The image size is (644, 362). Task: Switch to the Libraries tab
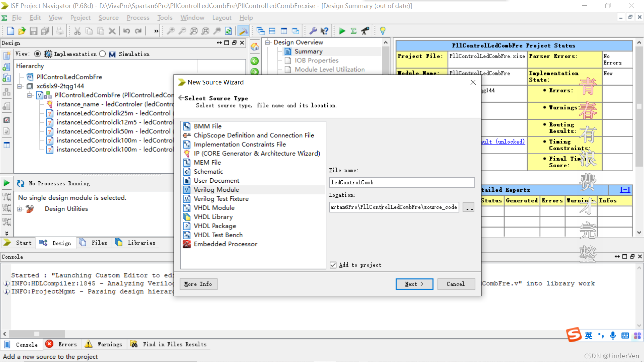(136, 243)
